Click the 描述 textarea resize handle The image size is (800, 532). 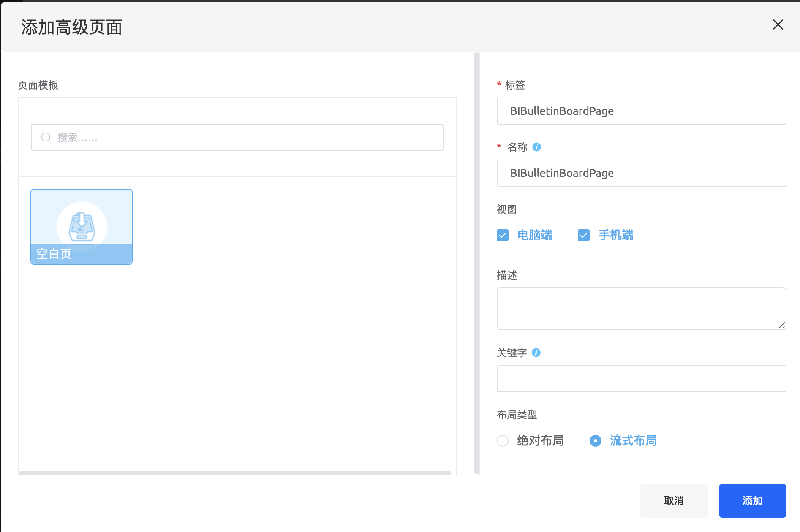[782, 326]
